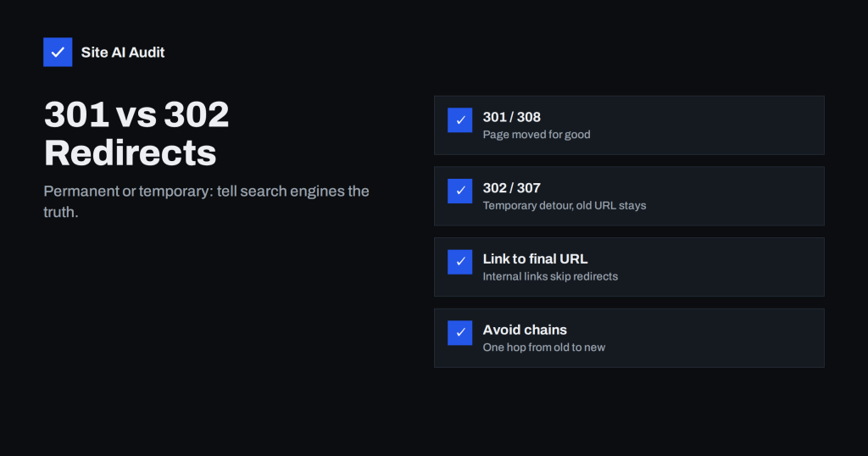Uncheck the Link to final URL checkbox

click(460, 262)
